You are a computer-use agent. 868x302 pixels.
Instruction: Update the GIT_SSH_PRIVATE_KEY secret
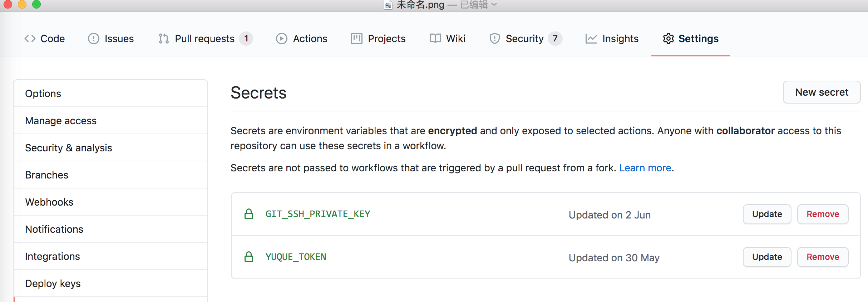coord(767,214)
